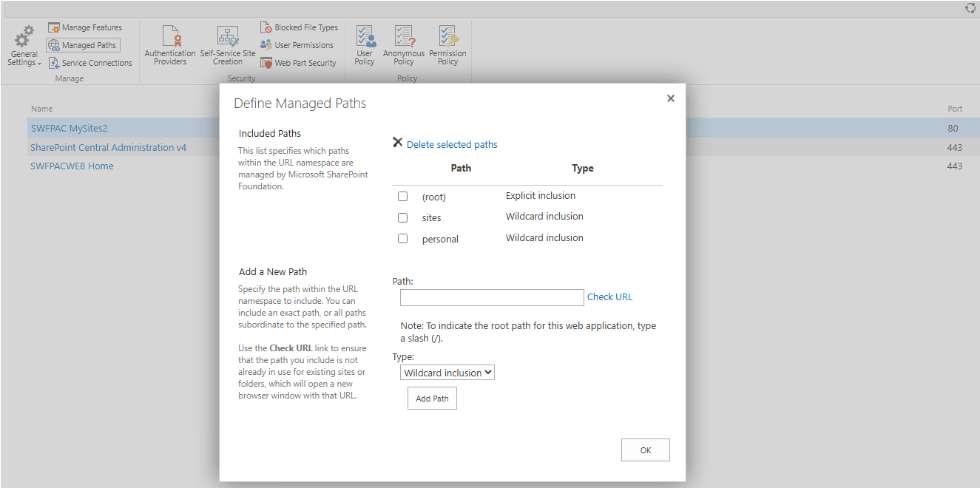The width and height of the screenshot is (980, 488).
Task: Click Wildcard inclusion text for personal
Action: tap(544, 238)
